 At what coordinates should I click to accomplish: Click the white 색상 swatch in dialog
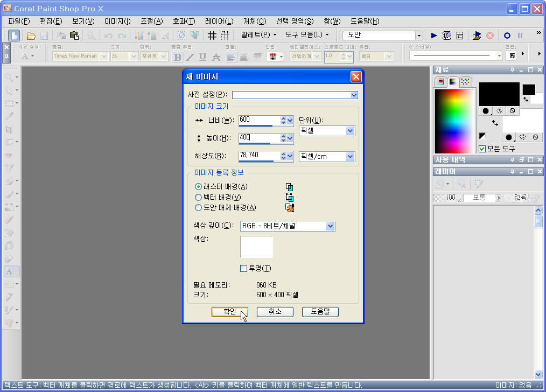click(257, 247)
